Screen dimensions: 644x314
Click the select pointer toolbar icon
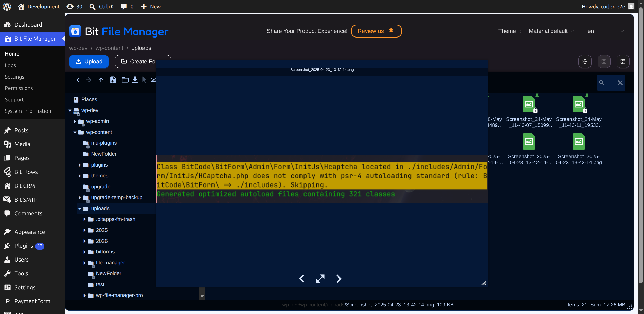pos(144,80)
